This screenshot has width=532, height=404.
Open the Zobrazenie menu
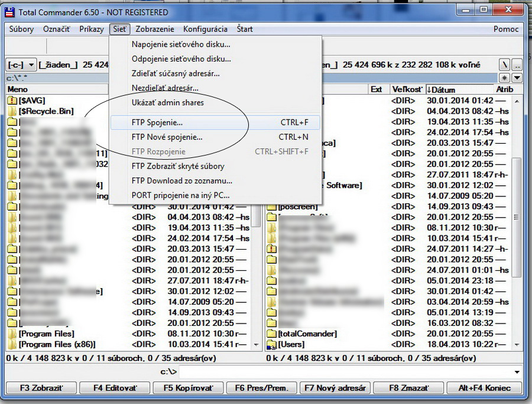(155, 29)
